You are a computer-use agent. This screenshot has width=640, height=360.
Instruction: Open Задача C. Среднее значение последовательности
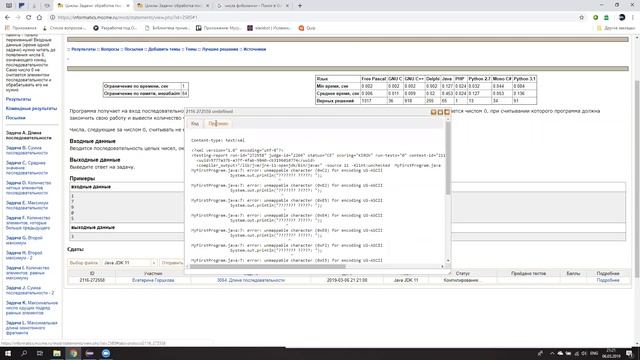point(27,168)
